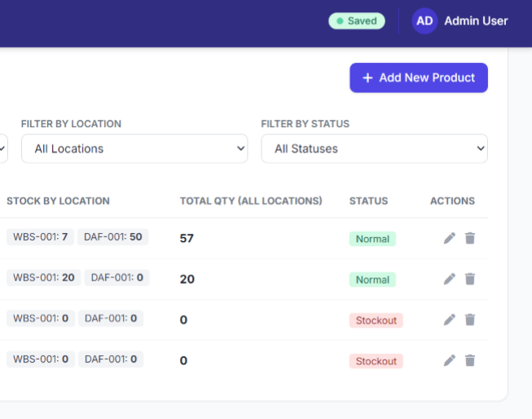
Task: Open the All Locations dropdown
Action: pos(134,148)
